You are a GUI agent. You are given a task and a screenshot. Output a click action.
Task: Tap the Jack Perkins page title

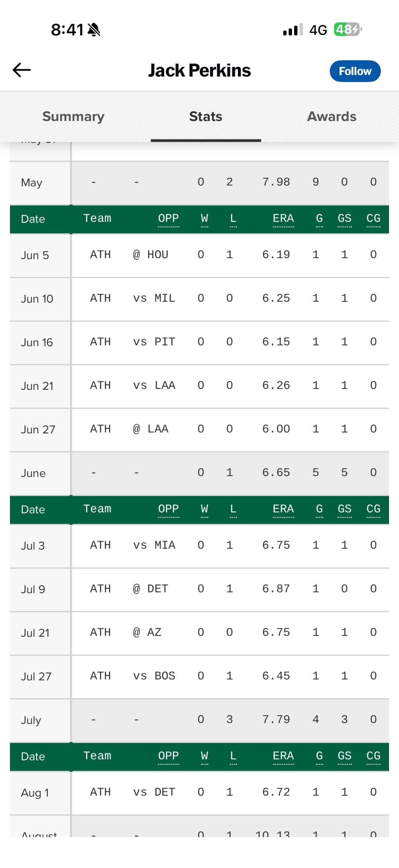pyautogui.click(x=199, y=70)
